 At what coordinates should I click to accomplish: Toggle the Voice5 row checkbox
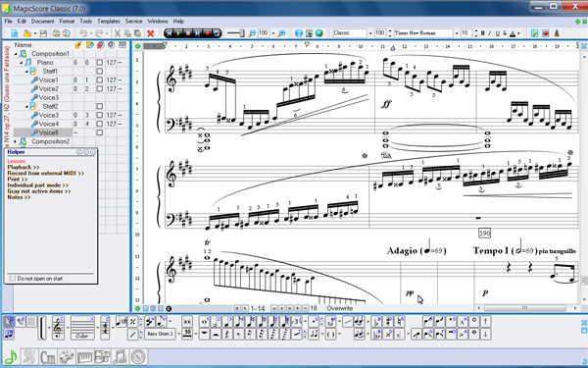click(99, 132)
